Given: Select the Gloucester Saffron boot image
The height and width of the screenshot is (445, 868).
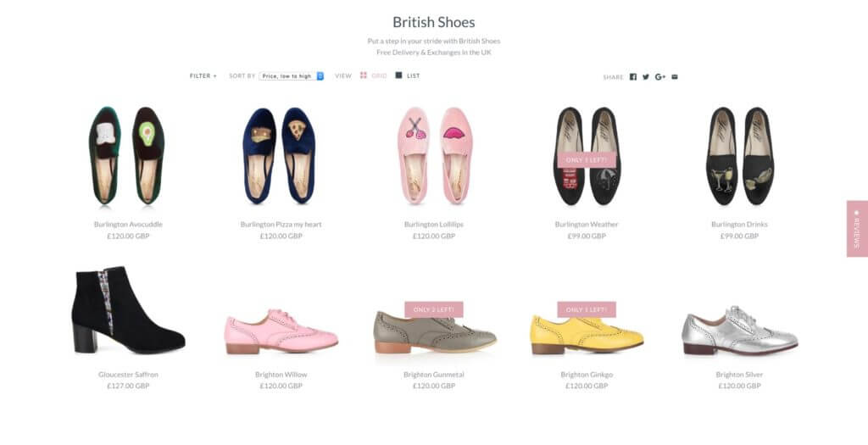Looking at the screenshot, I should click(x=128, y=311).
